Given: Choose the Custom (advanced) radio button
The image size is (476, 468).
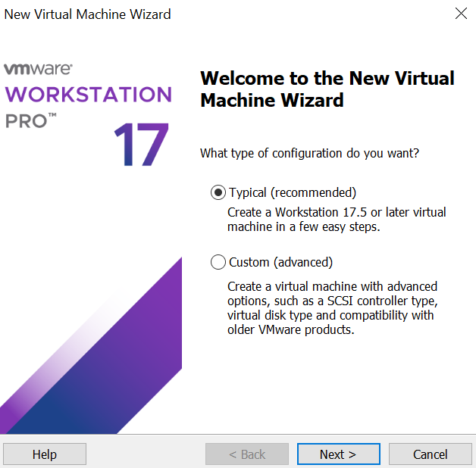Looking at the screenshot, I should coord(218,262).
